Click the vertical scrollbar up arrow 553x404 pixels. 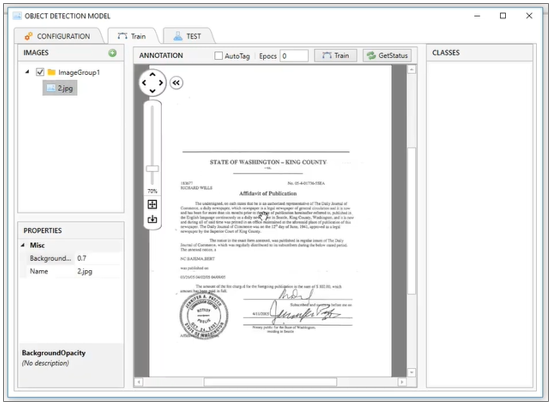tap(412, 70)
